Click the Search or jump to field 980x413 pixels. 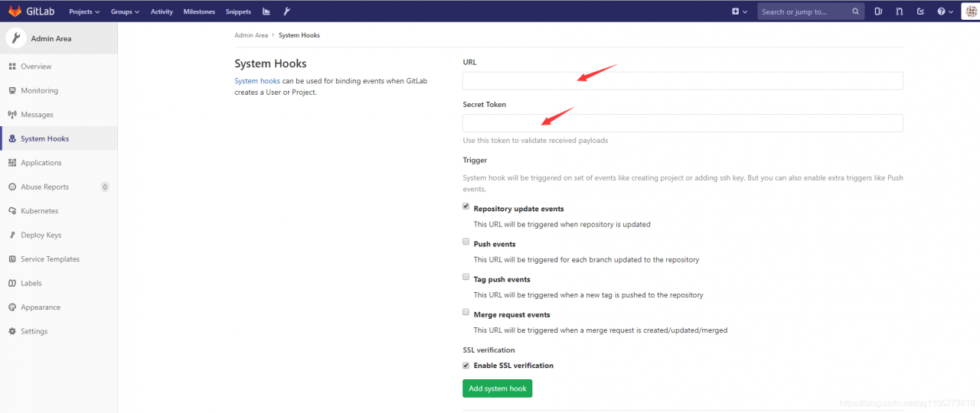pyautogui.click(x=811, y=11)
